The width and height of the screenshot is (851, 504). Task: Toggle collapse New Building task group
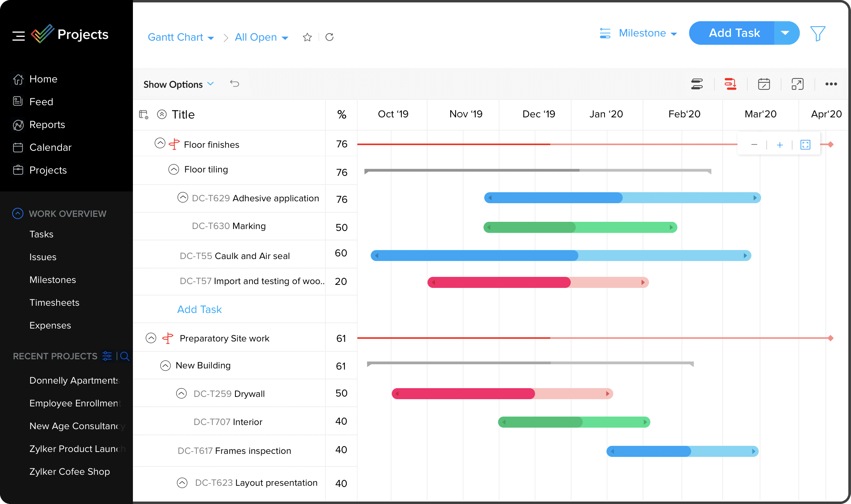tap(165, 365)
